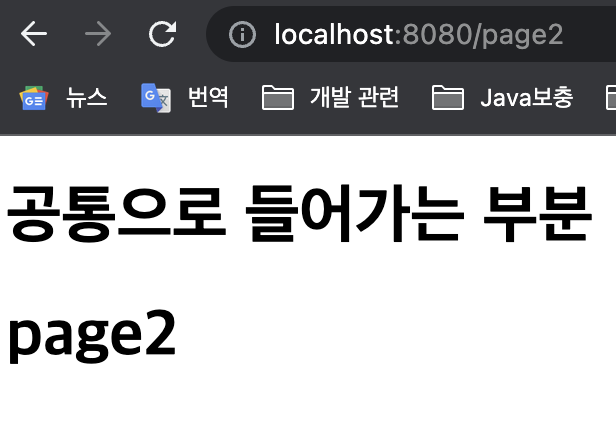This screenshot has height=446, width=616.
Task: Reload the page with the refresh icon
Action: (x=162, y=34)
